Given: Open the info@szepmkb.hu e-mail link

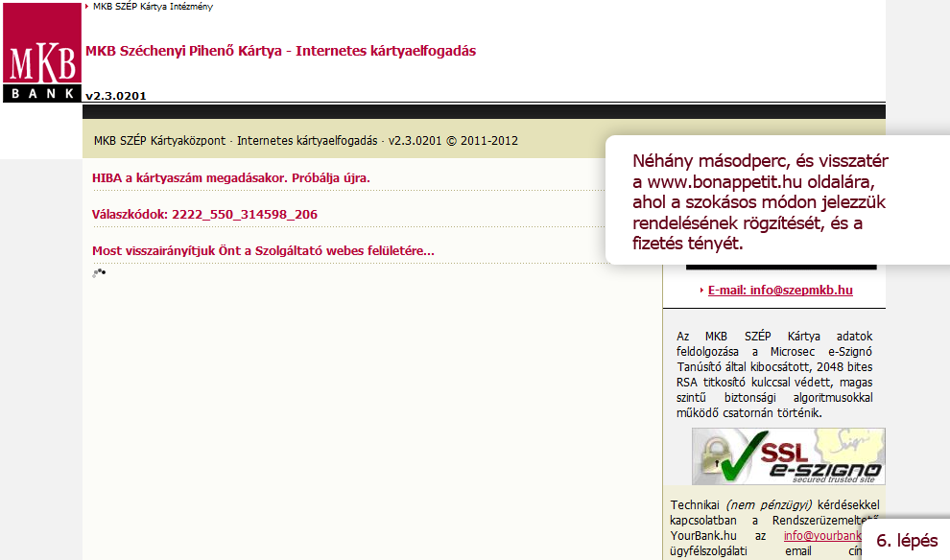Looking at the screenshot, I should tap(780, 290).
